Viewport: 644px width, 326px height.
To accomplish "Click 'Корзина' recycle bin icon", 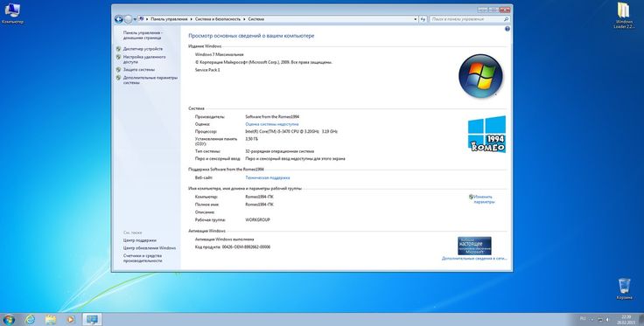I will tap(624, 288).
